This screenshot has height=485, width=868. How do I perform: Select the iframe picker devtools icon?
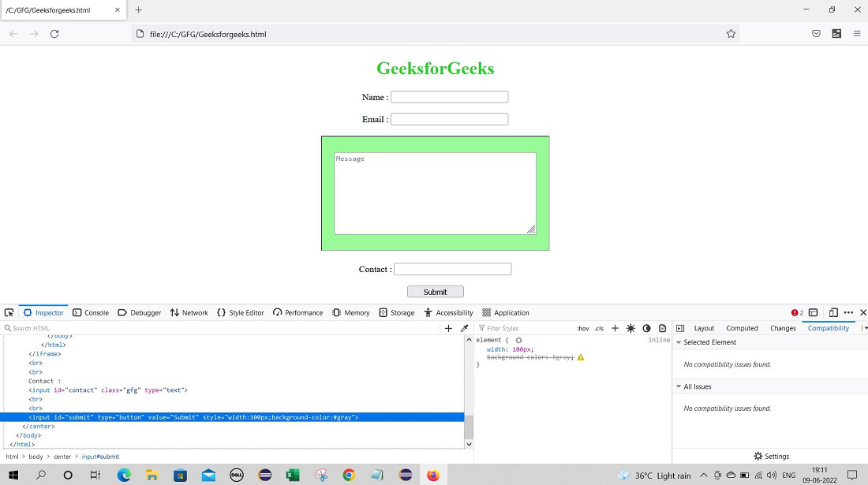814,313
